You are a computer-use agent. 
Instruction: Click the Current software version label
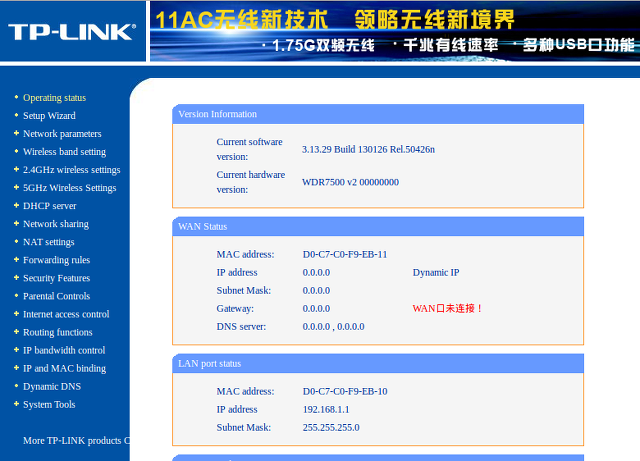point(249,149)
